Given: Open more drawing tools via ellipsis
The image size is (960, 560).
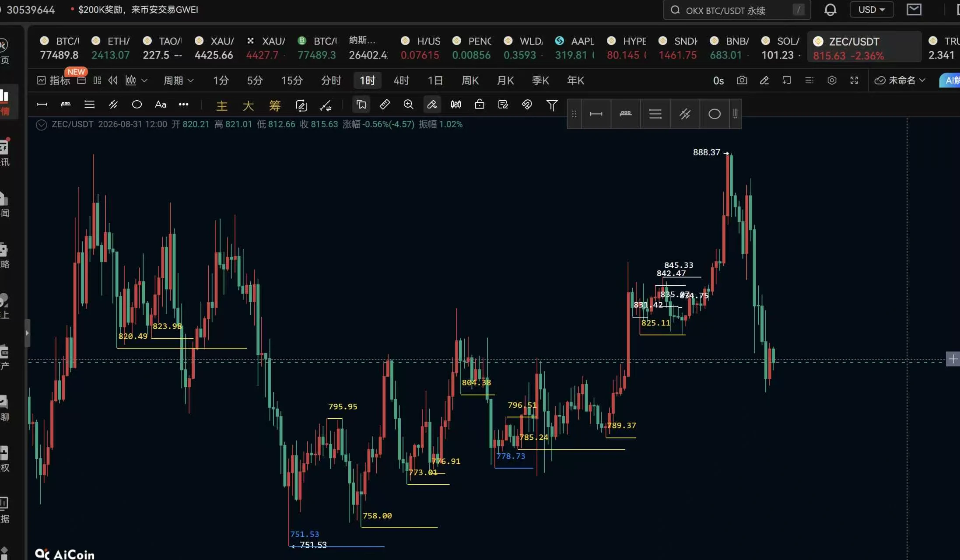Looking at the screenshot, I should (184, 105).
